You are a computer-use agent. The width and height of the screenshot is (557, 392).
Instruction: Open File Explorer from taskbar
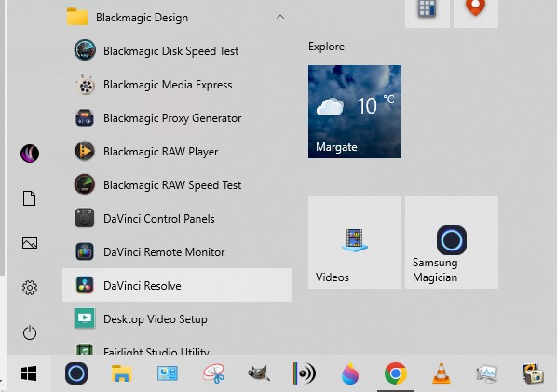122,373
